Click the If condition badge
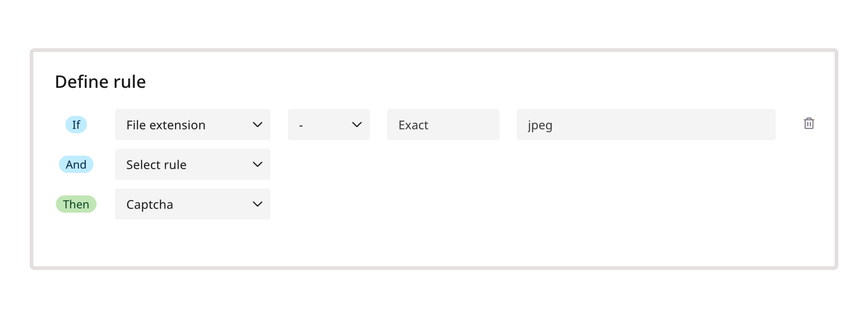 tap(76, 124)
